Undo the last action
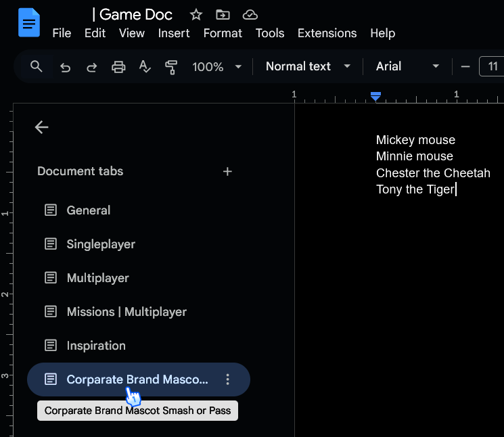Image resolution: width=504 pixels, height=437 pixels. coord(65,67)
